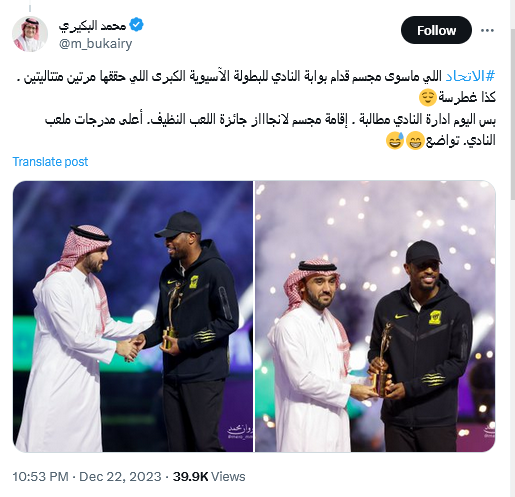The height and width of the screenshot is (497, 515).
Task: Open the display name محمد البكيري
Action: point(92,25)
